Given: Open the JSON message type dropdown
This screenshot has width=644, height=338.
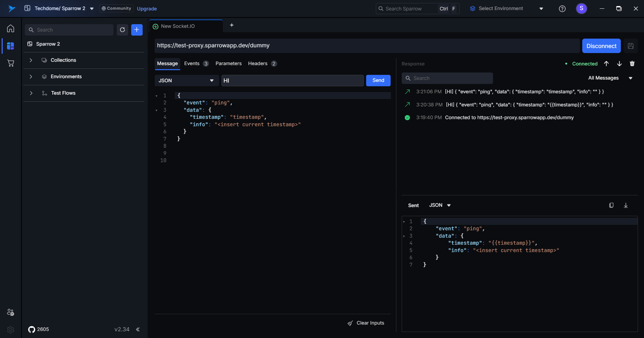Looking at the screenshot, I should (186, 81).
